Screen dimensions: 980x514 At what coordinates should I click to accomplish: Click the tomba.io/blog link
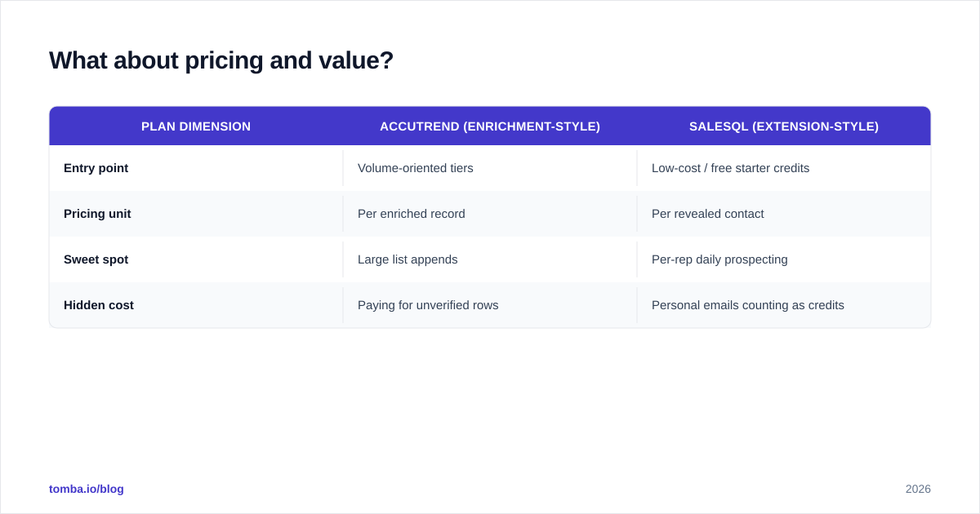click(x=87, y=489)
